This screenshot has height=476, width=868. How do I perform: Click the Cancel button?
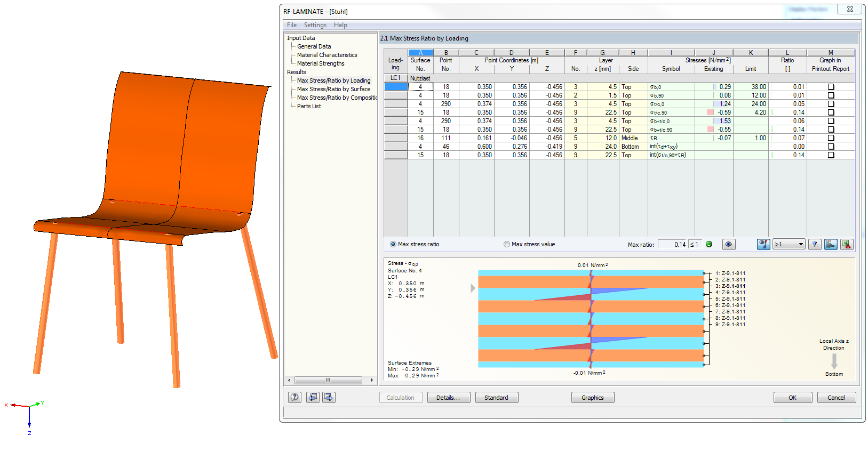(836, 398)
